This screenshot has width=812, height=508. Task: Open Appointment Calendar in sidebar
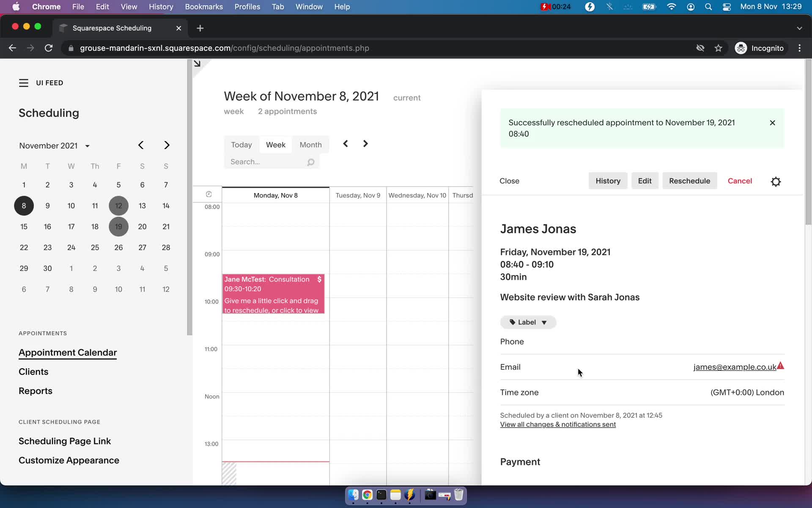(x=68, y=353)
